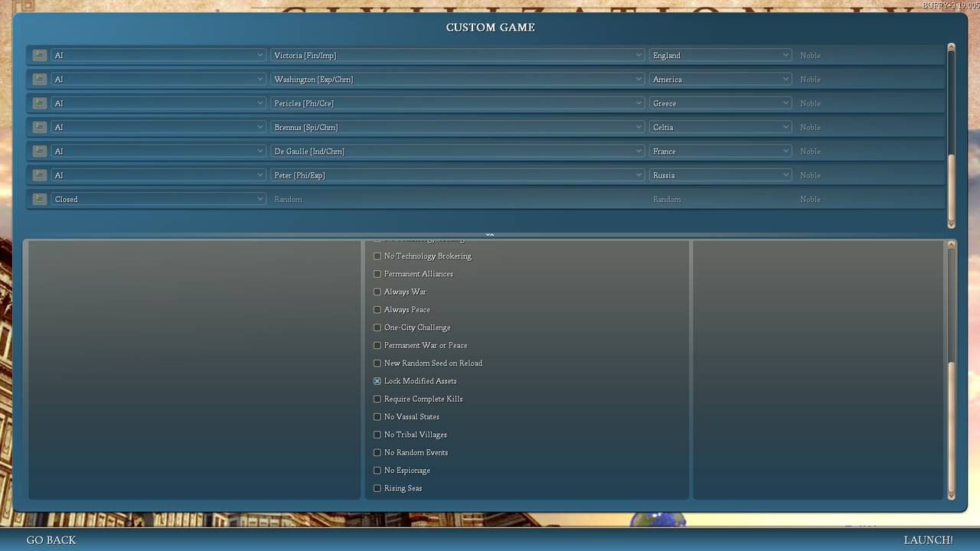980x551 pixels.
Task: Open the Celtia civilization dropdown
Action: (720, 127)
